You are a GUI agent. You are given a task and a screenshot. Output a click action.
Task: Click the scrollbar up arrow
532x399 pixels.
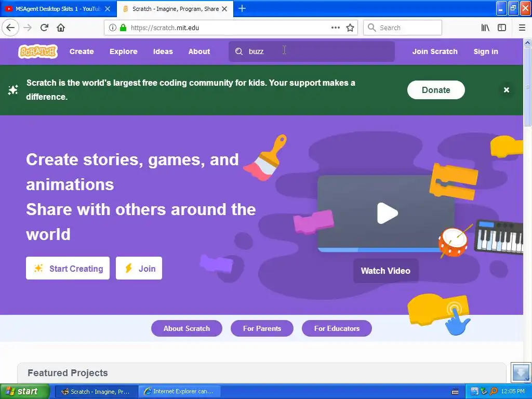(528, 43)
